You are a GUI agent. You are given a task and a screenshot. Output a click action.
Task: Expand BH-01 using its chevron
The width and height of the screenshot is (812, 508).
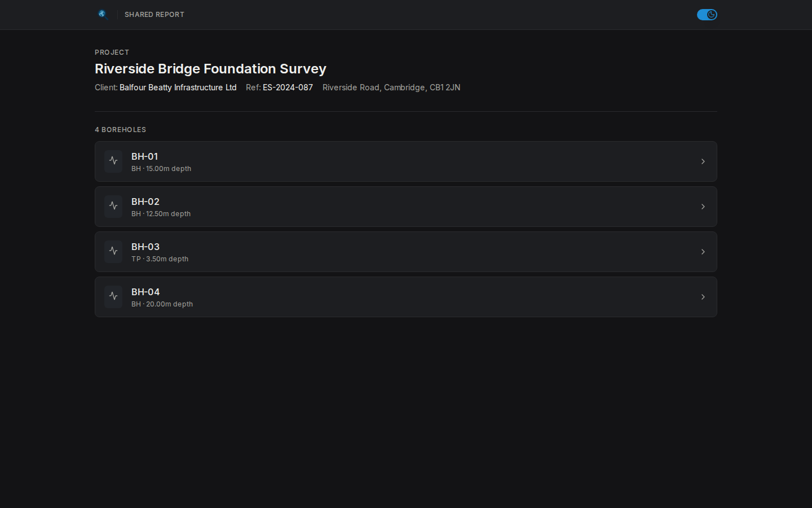click(x=703, y=161)
